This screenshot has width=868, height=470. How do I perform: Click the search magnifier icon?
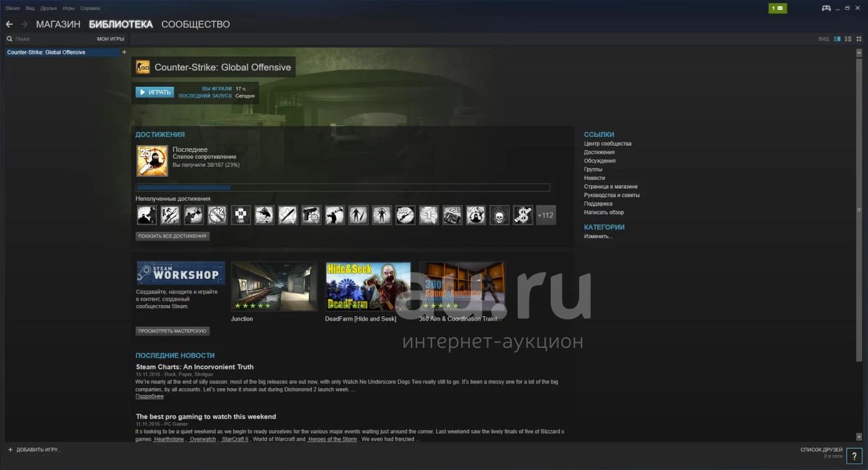[9, 39]
